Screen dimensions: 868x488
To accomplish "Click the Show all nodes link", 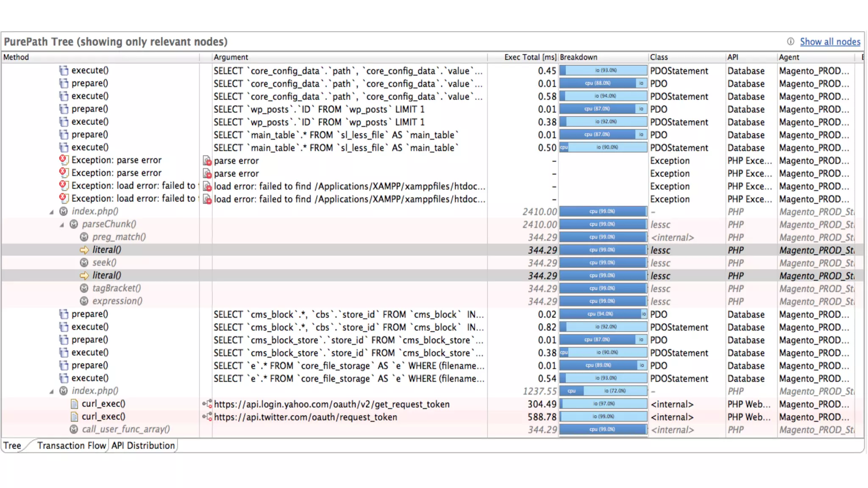I will 830,42.
